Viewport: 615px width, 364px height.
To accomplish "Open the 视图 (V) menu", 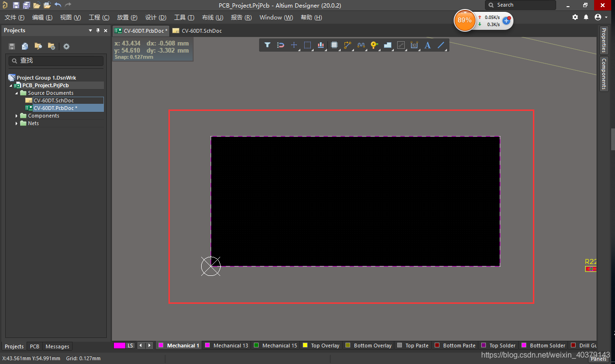I will coord(70,18).
